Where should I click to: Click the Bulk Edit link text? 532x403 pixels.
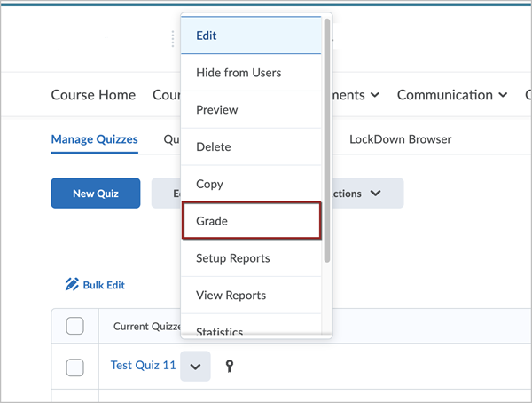pyautogui.click(x=104, y=285)
